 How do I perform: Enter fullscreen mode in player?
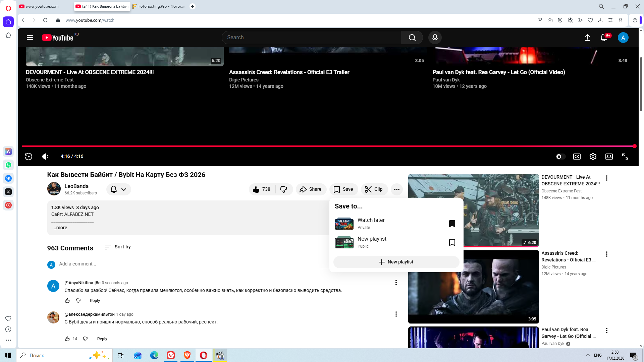625,157
